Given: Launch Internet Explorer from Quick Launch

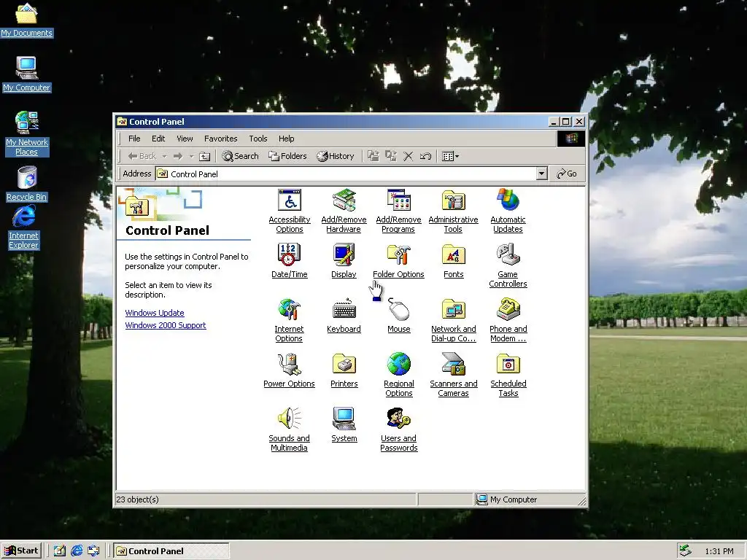Looking at the screenshot, I should (x=77, y=551).
